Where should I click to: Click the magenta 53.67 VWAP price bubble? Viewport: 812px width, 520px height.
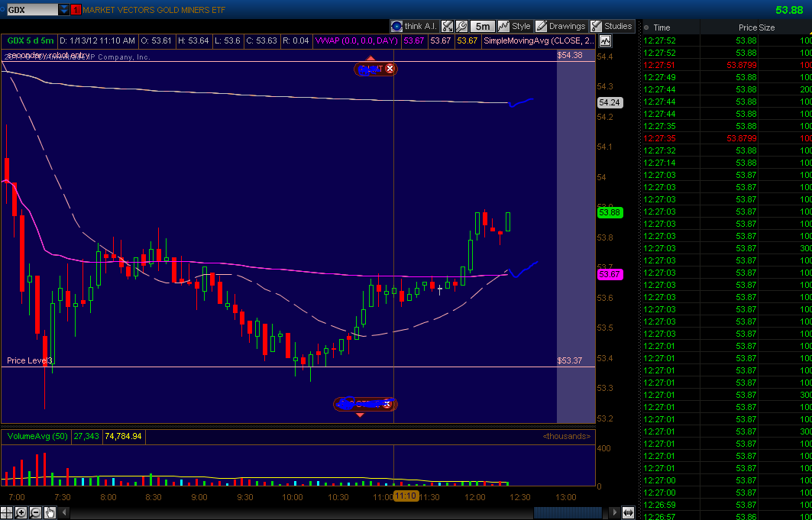point(610,274)
